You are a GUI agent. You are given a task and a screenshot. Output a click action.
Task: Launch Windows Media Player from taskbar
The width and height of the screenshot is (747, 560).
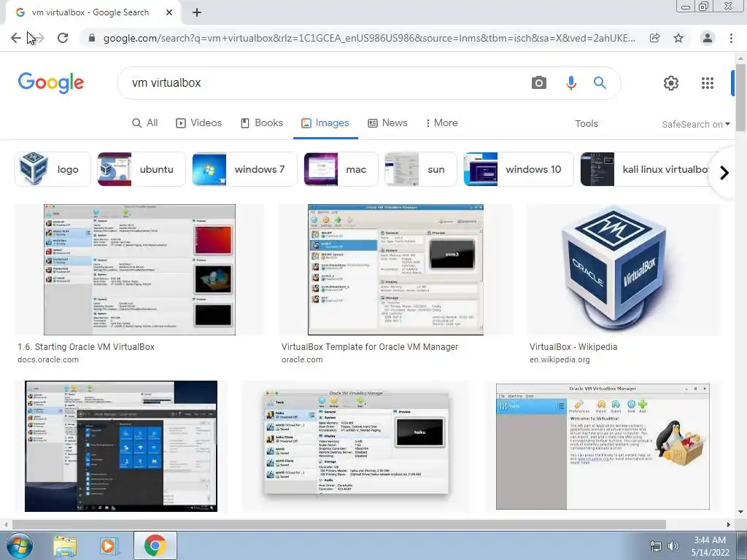(x=108, y=545)
